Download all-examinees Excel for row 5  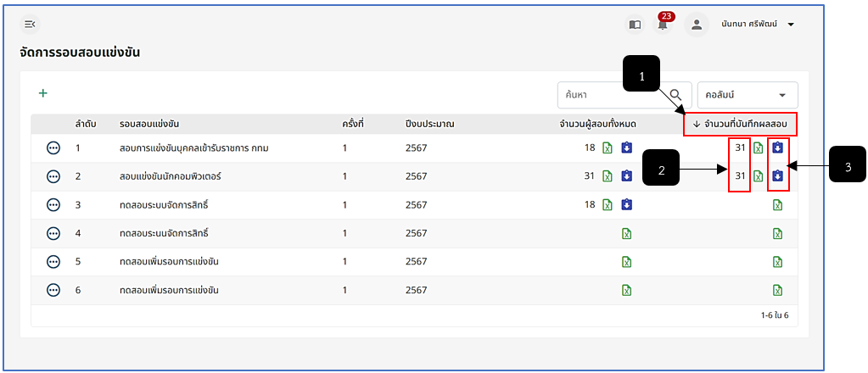[627, 262]
